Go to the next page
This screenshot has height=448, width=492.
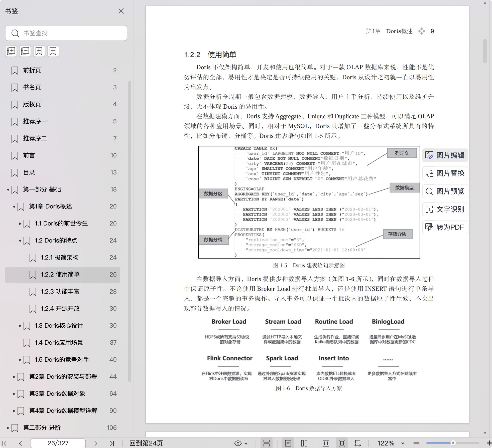[x=95, y=443]
